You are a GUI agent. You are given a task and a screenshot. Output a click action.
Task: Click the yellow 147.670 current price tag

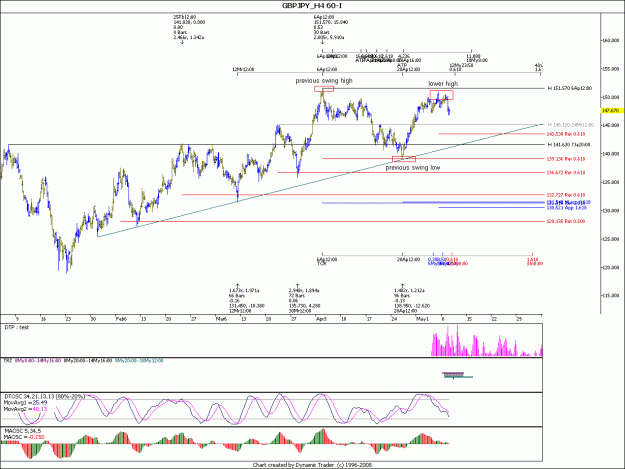point(612,110)
